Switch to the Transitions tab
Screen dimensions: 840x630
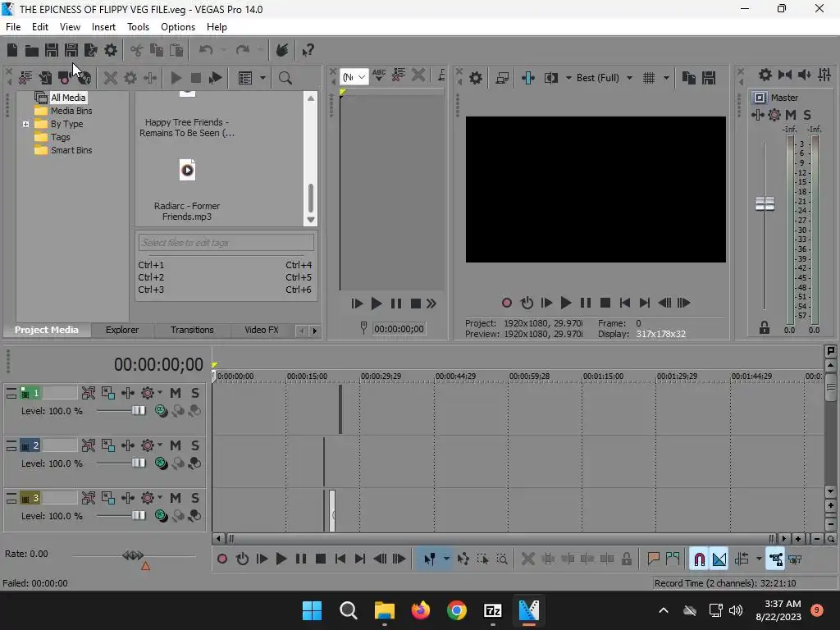pyautogui.click(x=192, y=330)
